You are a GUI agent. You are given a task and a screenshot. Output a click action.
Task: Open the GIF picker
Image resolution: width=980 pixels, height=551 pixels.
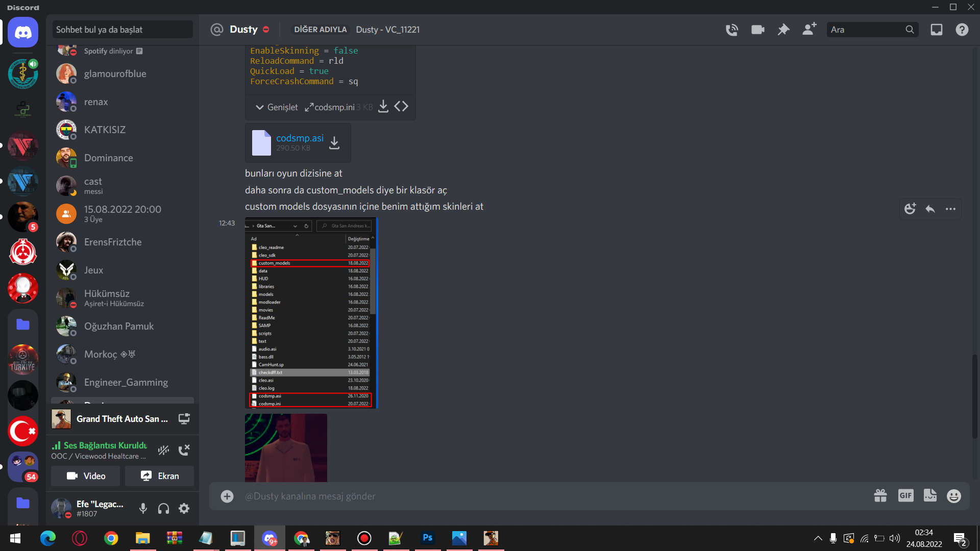905,495
